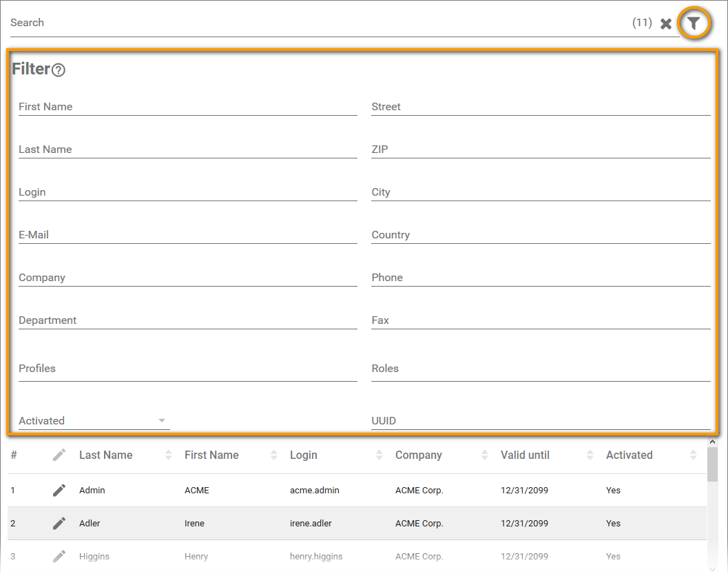Edit the Higgins user entry
The width and height of the screenshot is (728, 576).
click(x=59, y=556)
